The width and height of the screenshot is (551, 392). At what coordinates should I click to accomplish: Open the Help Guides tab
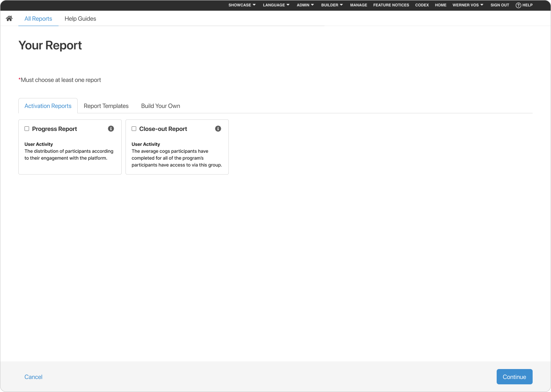click(80, 18)
